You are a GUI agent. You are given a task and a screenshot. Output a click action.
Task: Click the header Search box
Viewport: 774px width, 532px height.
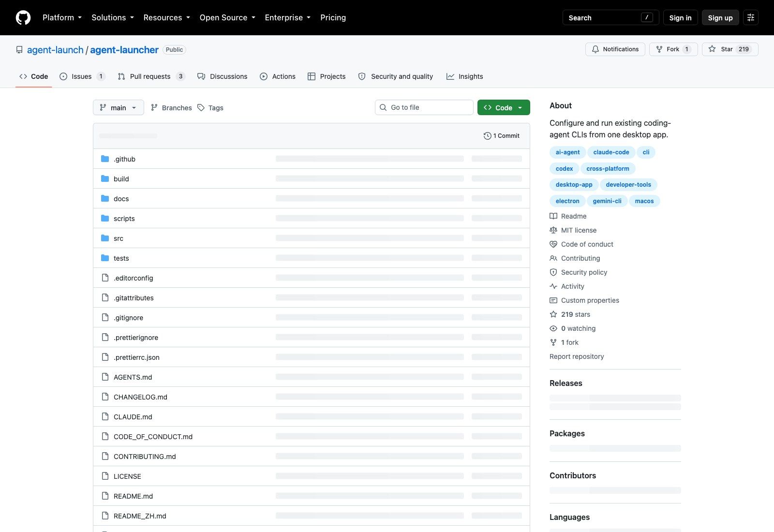(x=610, y=17)
